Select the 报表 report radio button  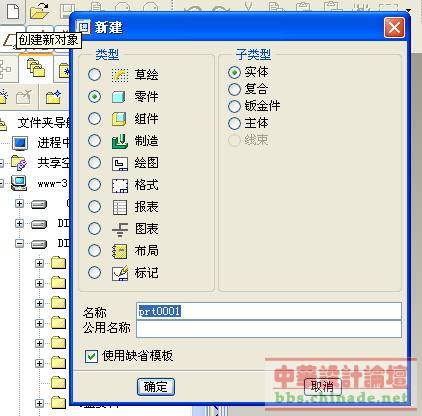(94, 207)
